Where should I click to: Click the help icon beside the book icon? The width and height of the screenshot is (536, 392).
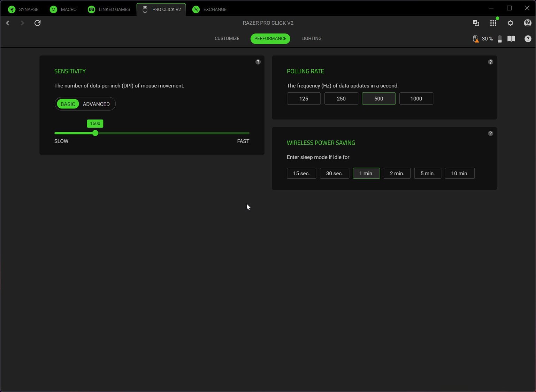pyautogui.click(x=528, y=39)
